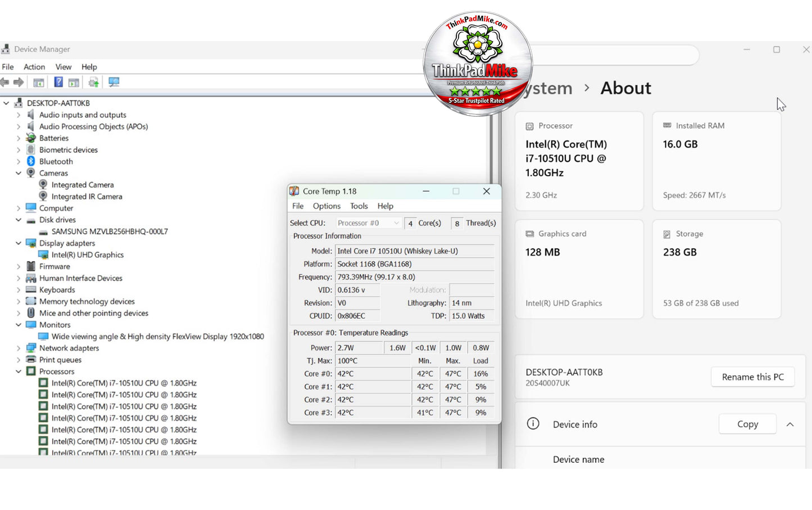Image resolution: width=812 pixels, height=510 pixels.
Task: Select Intel(R) UHD Graphics in Device Manager tree
Action: [x=88, y=254]
